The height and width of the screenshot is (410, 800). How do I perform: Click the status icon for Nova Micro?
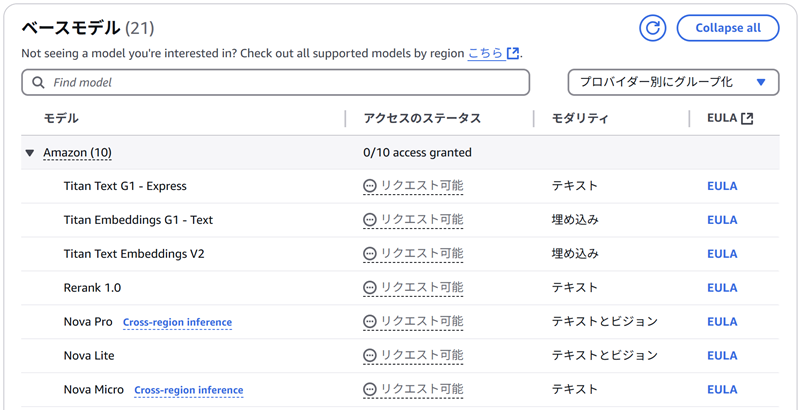click(x=370, y=390)
